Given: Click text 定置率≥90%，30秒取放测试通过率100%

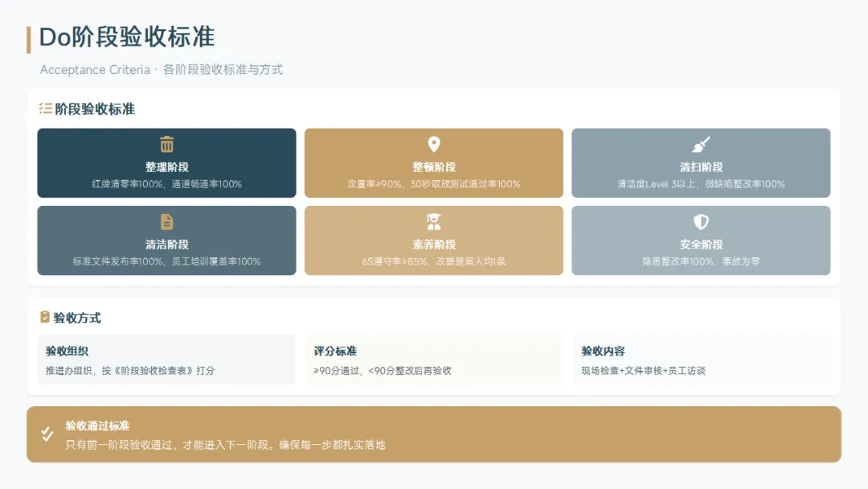Looking at the screenshot, I should click(x=434, y=184).
